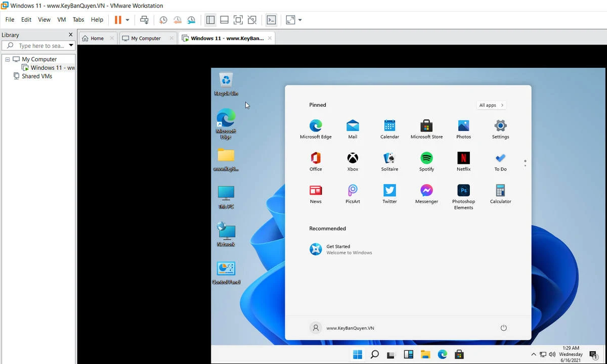
Task: Open the Netflix pinned app
Action: pyautogui.click(x=463, y=162)
